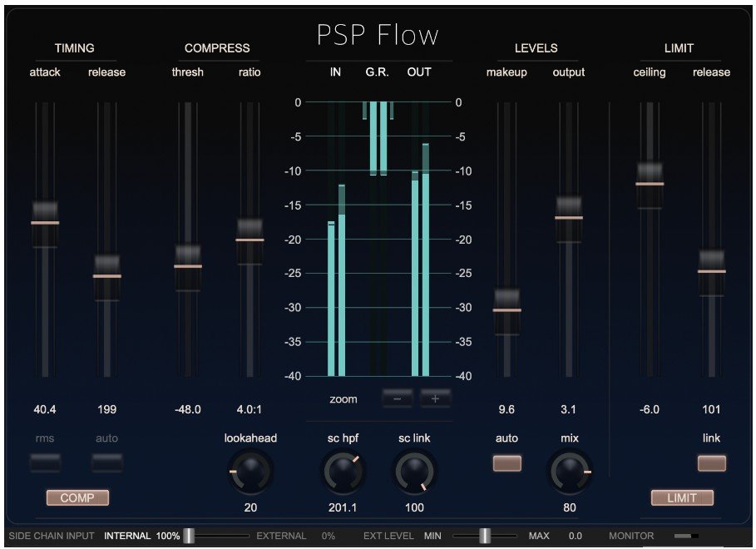756x549 pixels.
Task: Click the makeup value 9.6
Action: click(506, 409)
